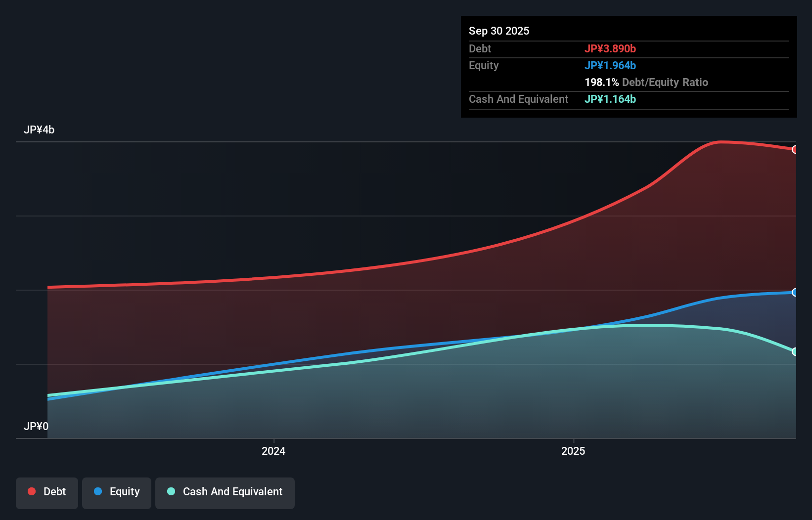Expand the Sep 30 2025 tooltip panel
Screen dimensions: 812x520
[x=499, y=31]
